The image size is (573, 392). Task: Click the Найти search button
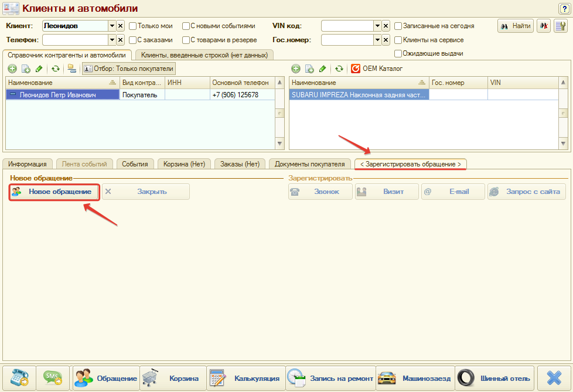pyautogui.click(x=516, y=26)
